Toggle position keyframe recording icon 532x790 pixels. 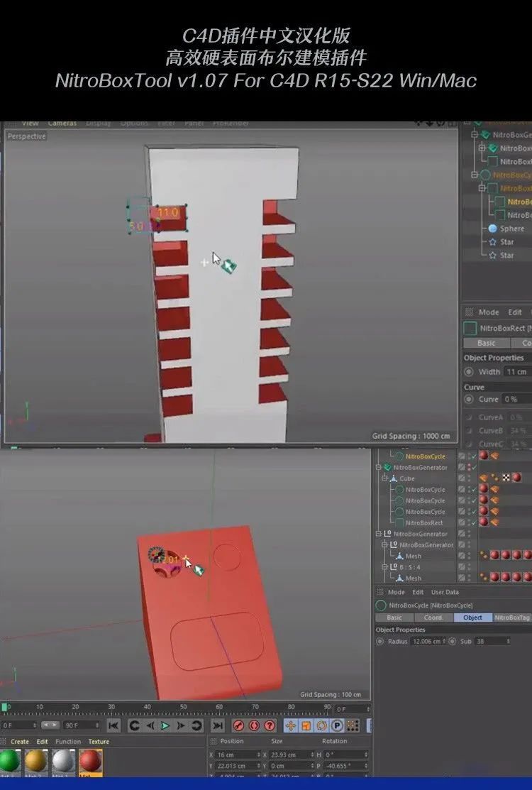pyautogui.click(x=290, y=725)
